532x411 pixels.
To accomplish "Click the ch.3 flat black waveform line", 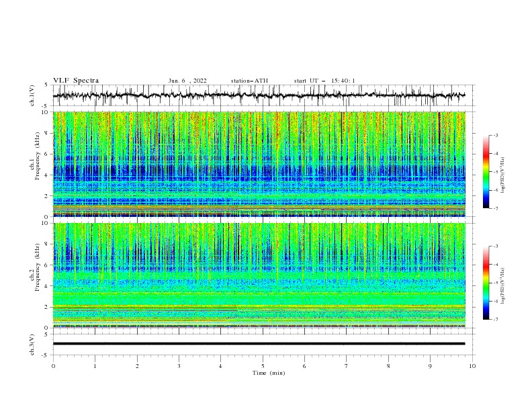I will point(259,344).
